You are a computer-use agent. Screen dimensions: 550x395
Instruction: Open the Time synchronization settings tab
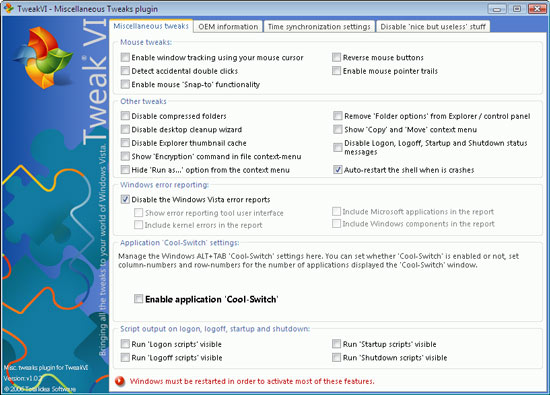point(319,27)
